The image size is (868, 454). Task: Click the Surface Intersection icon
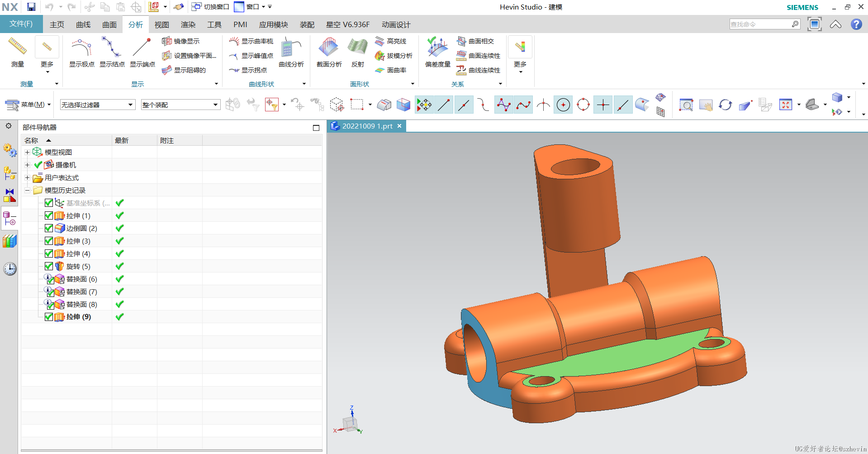coord(461,41)
